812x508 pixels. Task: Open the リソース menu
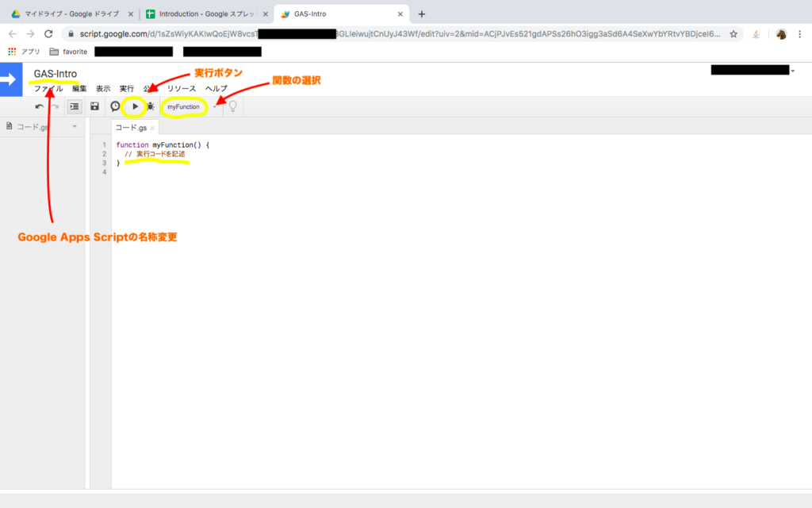click(x=182, y=89)
